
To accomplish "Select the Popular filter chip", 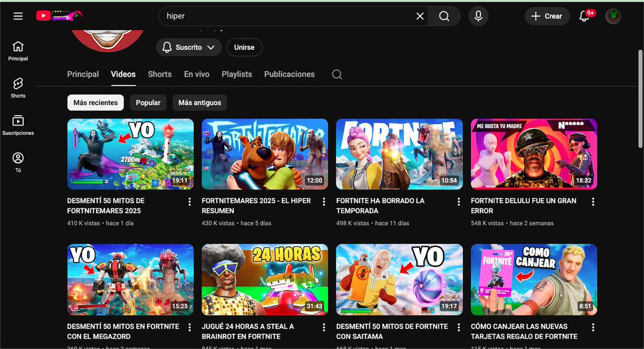I will click(148, 102).
